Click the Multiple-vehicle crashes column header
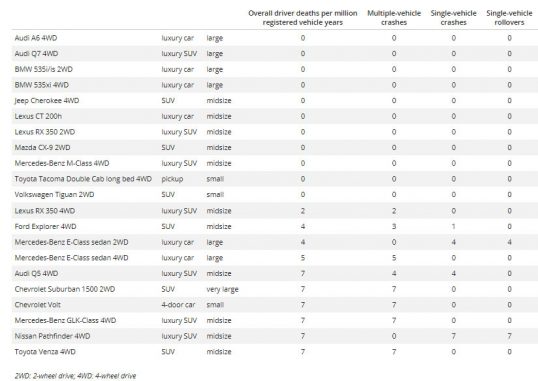 [x=394, y=18]
